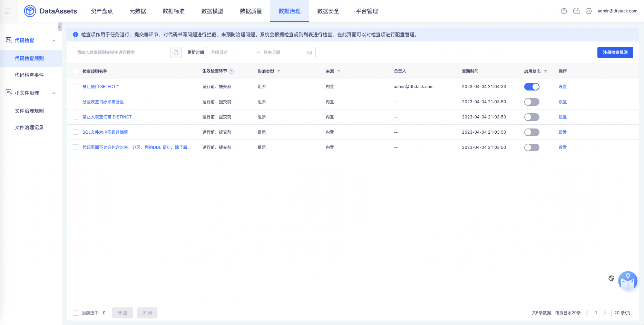Go to previous page arrow in pagination
Viewport: 644px width, 325px height.
587,313
